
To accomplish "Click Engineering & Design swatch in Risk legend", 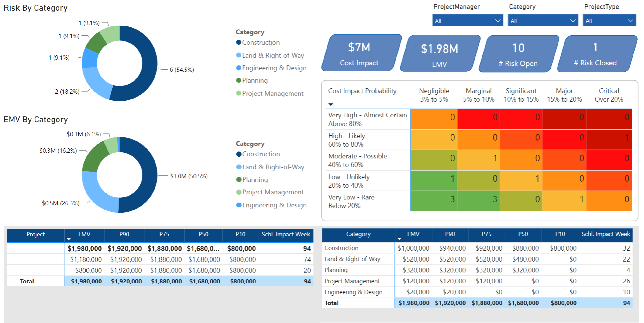I will click(x=239, y=68).
